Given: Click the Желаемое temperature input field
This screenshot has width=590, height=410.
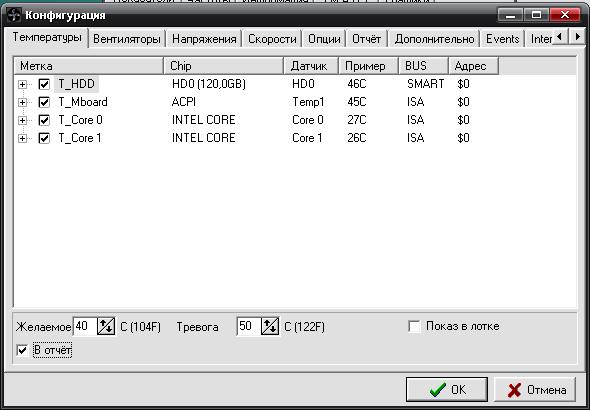Looking at the screenshot, I should pyautogui.click(x=85, y=326).
